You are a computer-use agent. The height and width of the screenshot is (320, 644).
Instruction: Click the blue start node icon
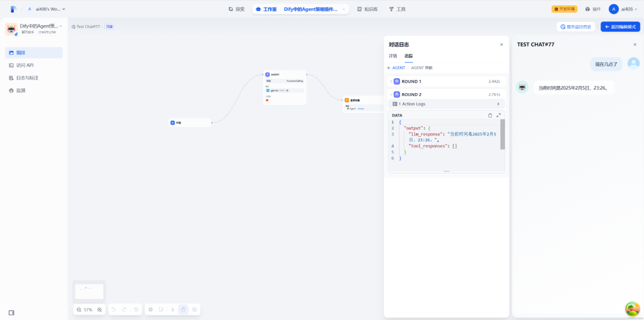point(172,122)
